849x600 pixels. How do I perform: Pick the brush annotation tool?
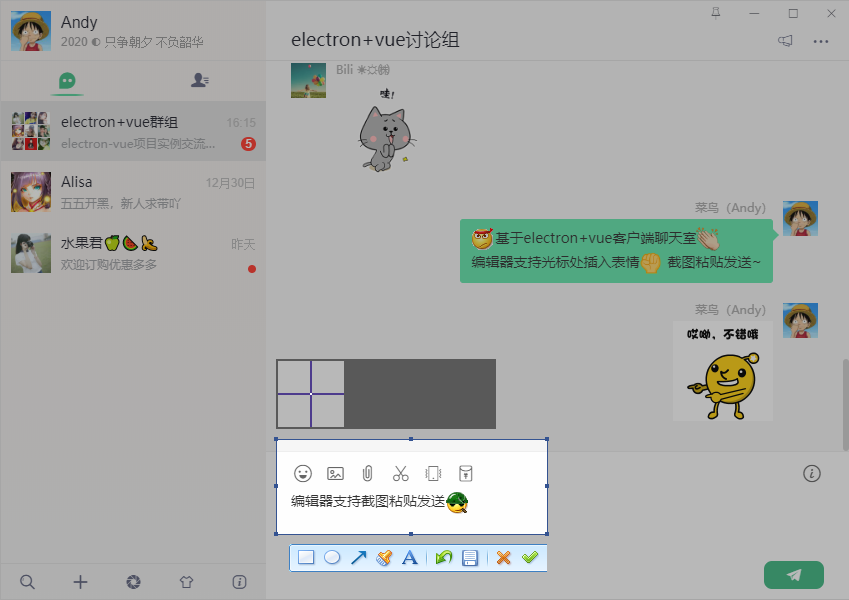384,557
